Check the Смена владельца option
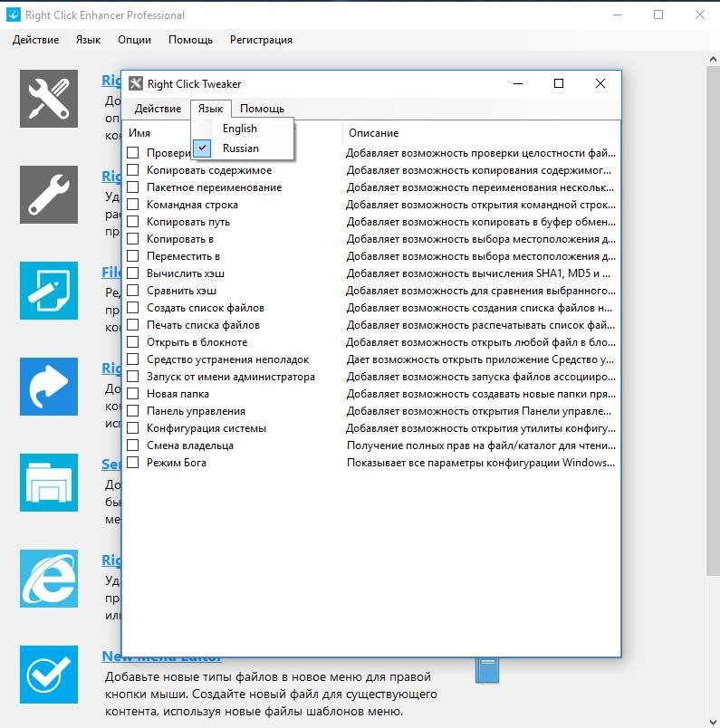This screenshot has height=728, width=720. click(133, 445)
